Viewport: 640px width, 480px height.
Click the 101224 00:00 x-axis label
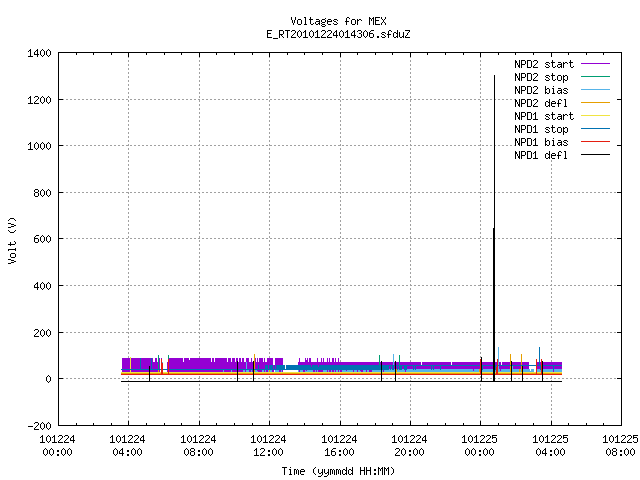pos(57,446)
